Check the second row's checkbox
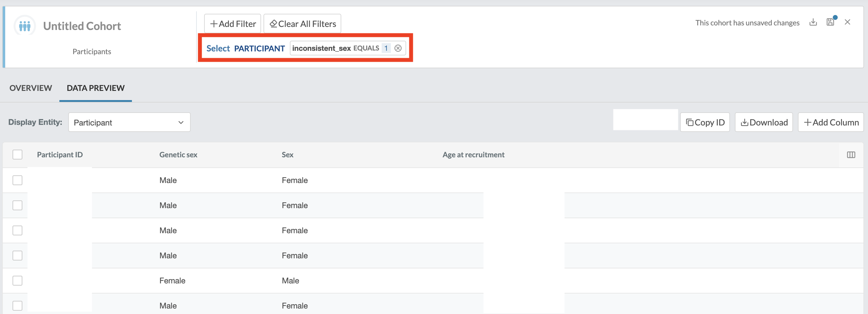 [x=17, y=205]
